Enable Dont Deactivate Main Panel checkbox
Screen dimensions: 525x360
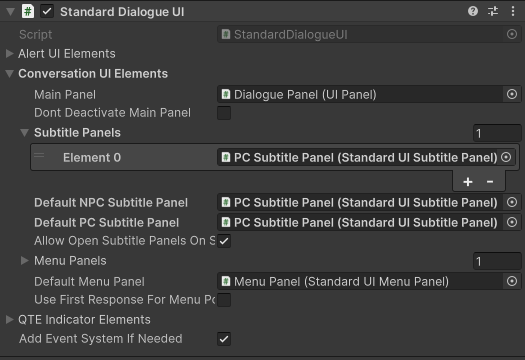224,113
